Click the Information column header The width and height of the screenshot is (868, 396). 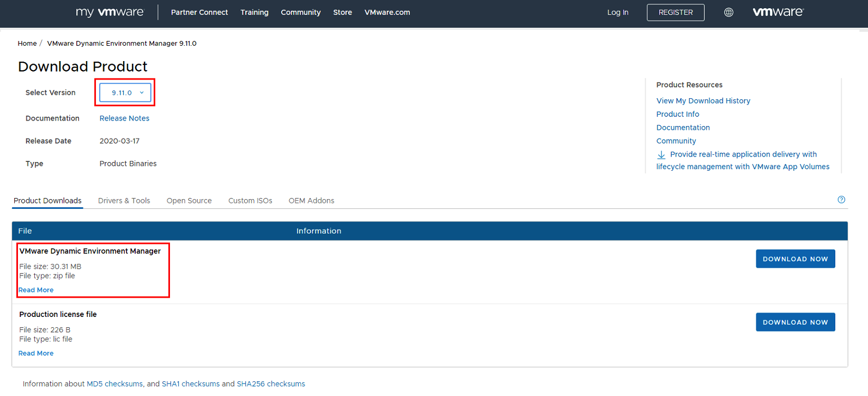coord(319,231)
